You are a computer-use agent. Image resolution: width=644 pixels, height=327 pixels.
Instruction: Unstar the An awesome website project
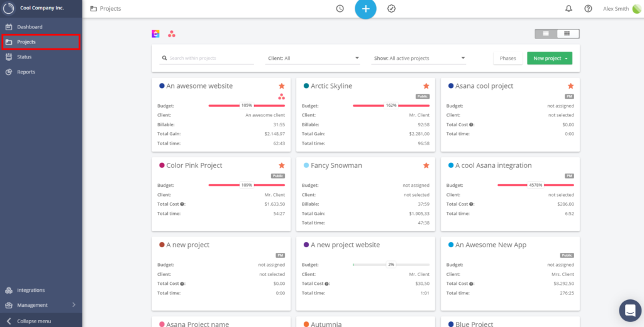coord(282,86)
